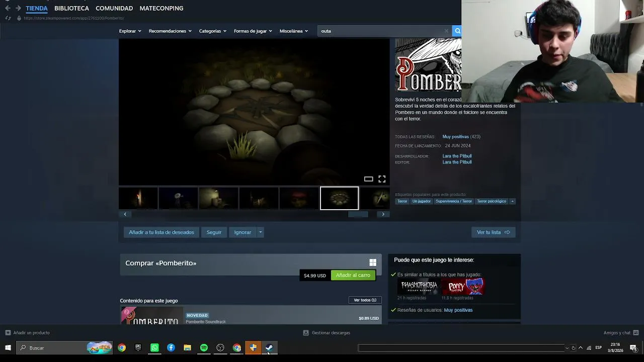Screen dimensions: 644x362
Task: Click the green Añadir al carro button
Action: [x=353, y=276]
